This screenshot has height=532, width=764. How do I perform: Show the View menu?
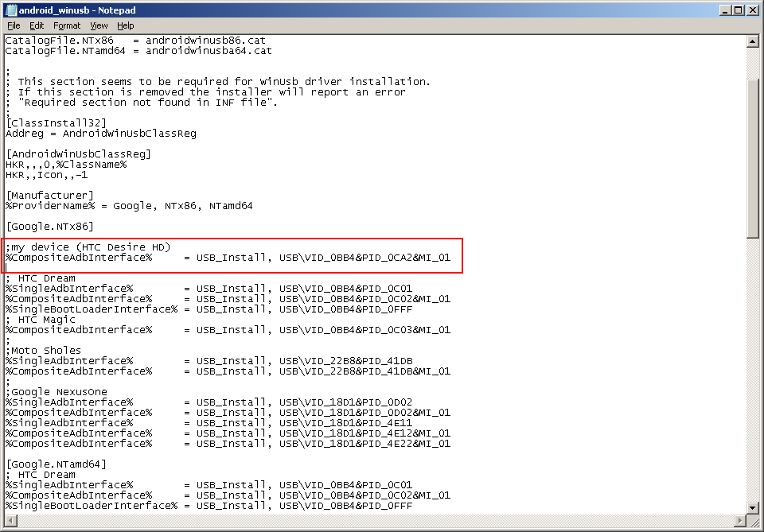pos(99,25)
